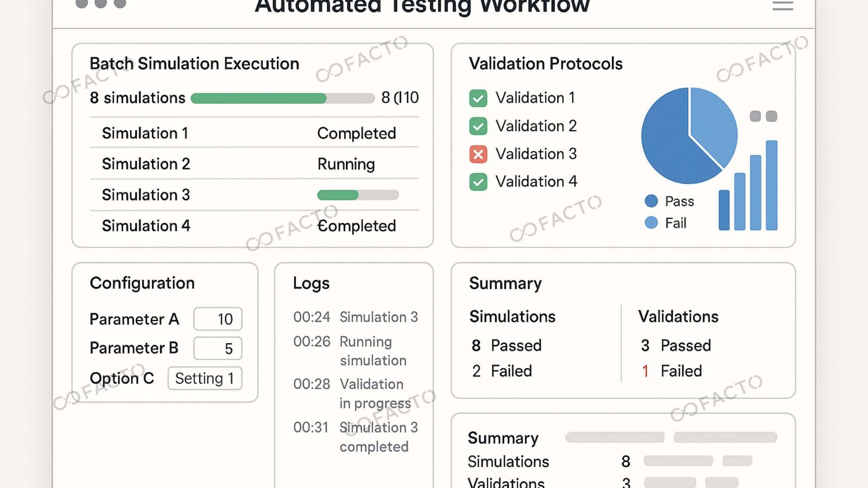Click the first gray square above bar chart
The image size is (868, 488).
coord(755,116)
